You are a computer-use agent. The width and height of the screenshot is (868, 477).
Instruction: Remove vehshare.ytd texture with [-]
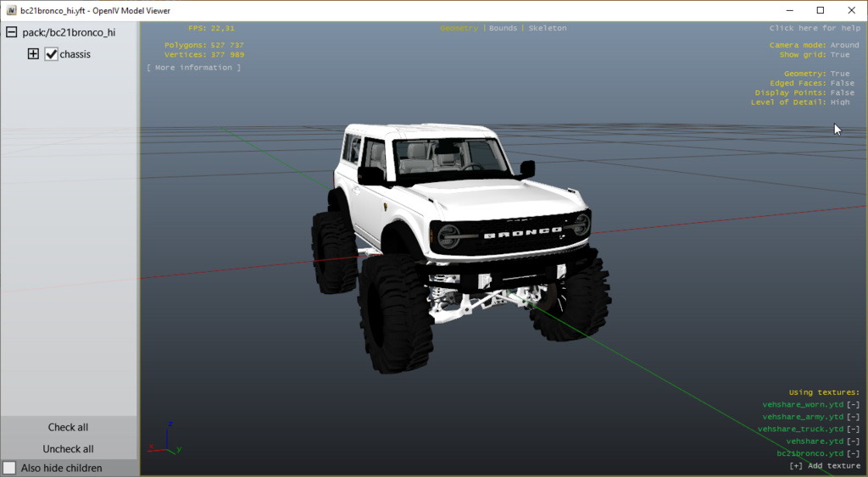click(853, 441)
